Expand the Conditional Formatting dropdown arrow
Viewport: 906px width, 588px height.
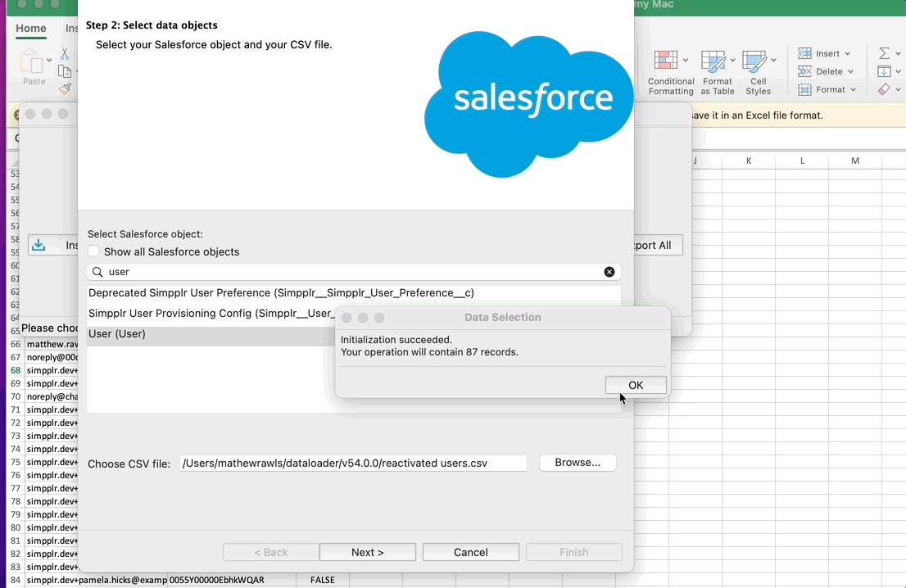[686, 60]
